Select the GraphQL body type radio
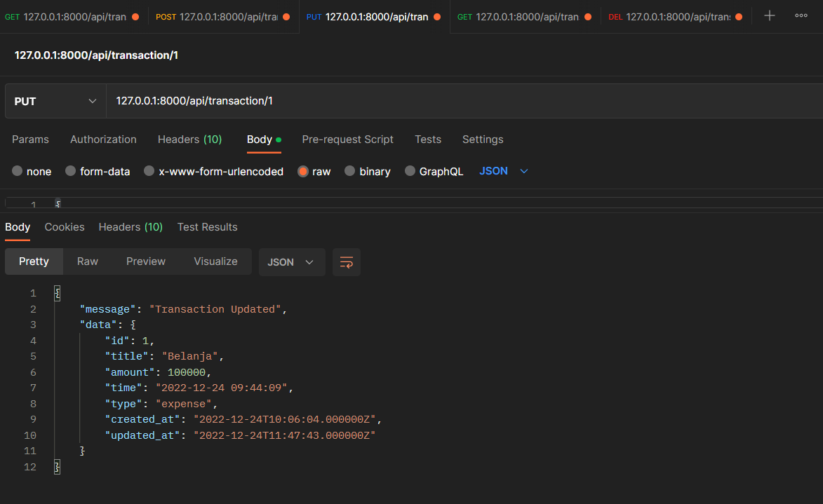This screenshot has width=823, height=504. pos(410,171)
